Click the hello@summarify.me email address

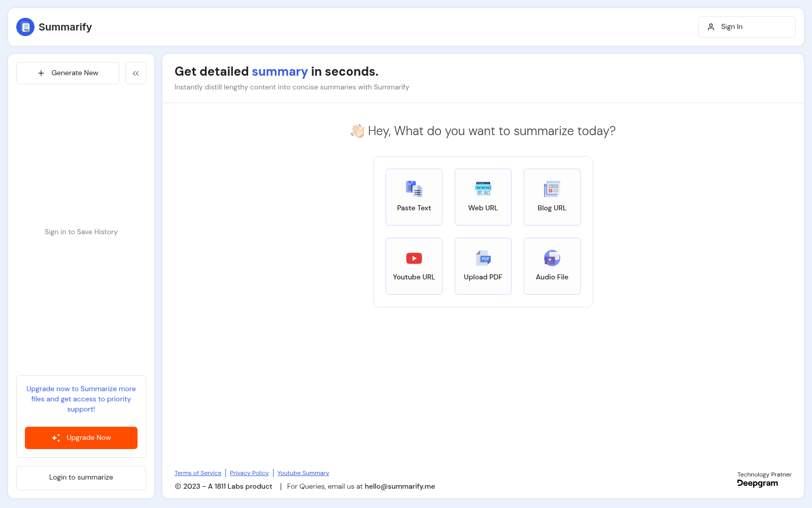pos(400,486)
